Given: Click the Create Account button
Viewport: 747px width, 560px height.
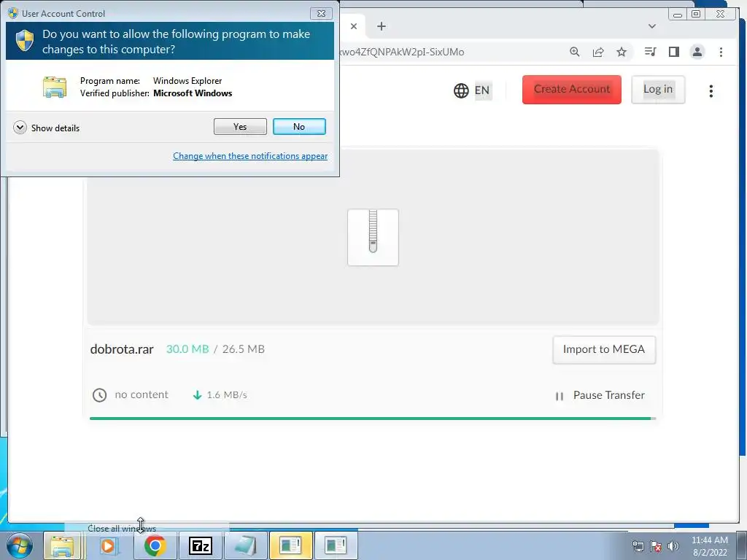Looking at the screenshot, I should 572,90.
